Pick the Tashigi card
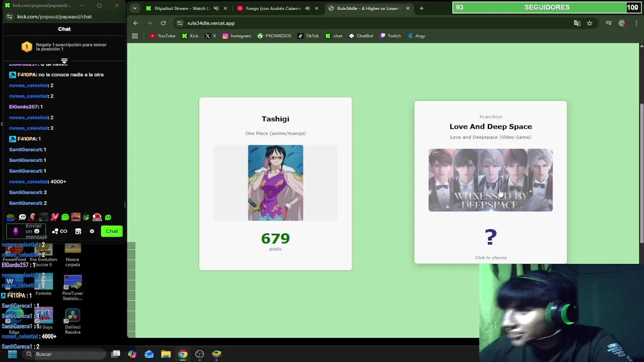 click(x=275, y=184)
